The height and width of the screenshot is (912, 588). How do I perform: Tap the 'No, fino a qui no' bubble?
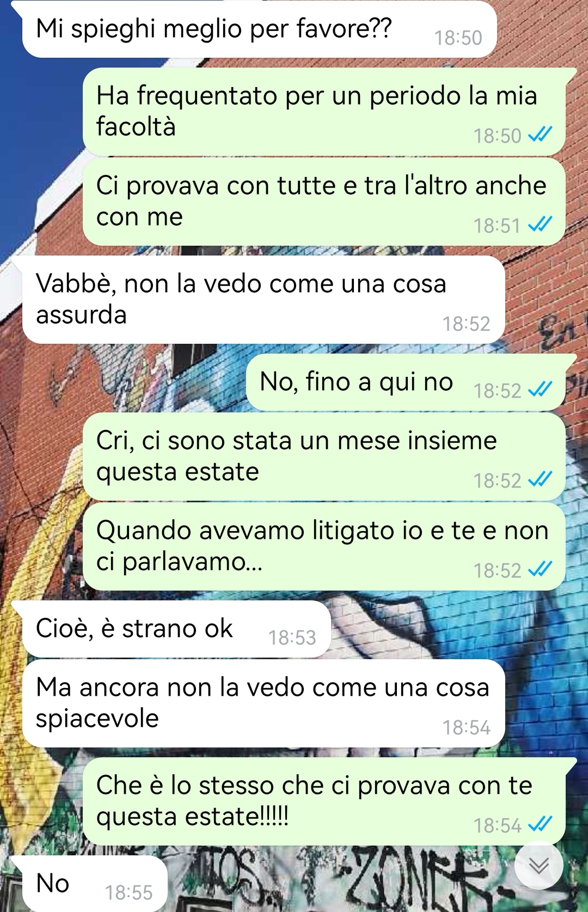[x=406, y=382]
